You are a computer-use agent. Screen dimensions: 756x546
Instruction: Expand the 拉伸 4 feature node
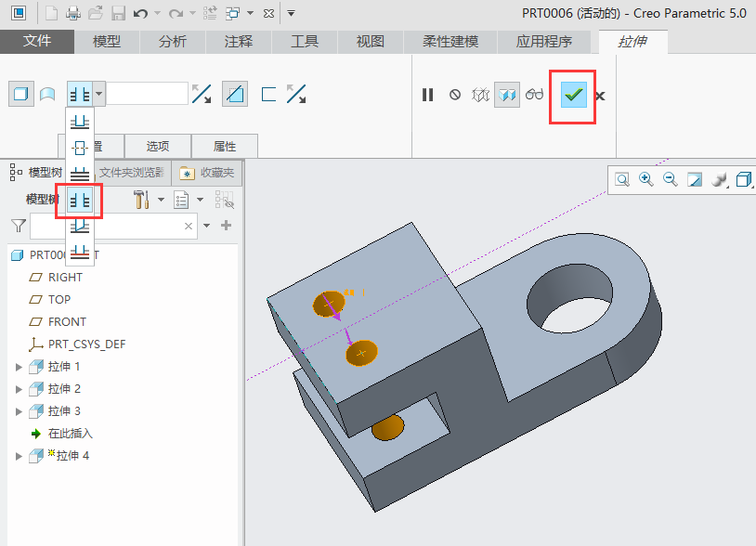[19, 456]
